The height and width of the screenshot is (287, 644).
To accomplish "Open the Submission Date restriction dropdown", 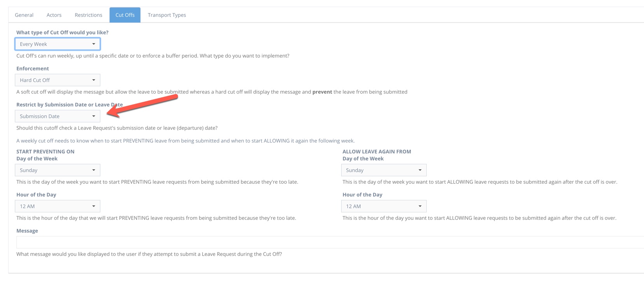I will [58, 116].
